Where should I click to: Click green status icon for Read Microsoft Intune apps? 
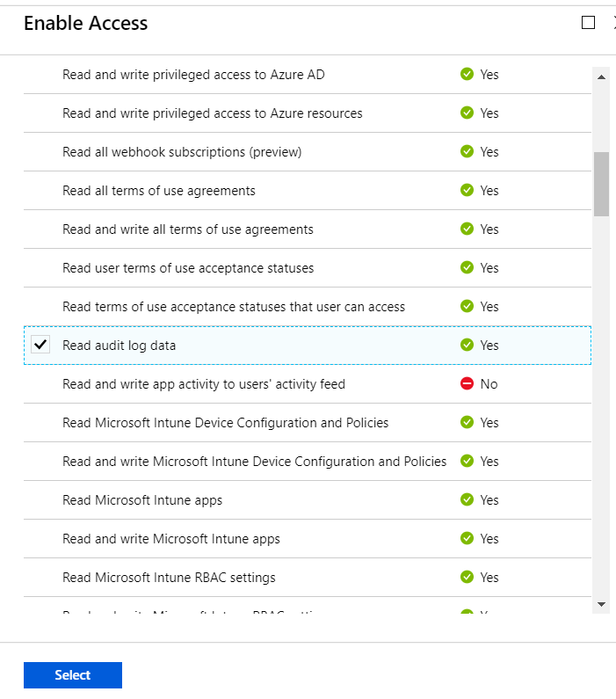click(467, 500)
